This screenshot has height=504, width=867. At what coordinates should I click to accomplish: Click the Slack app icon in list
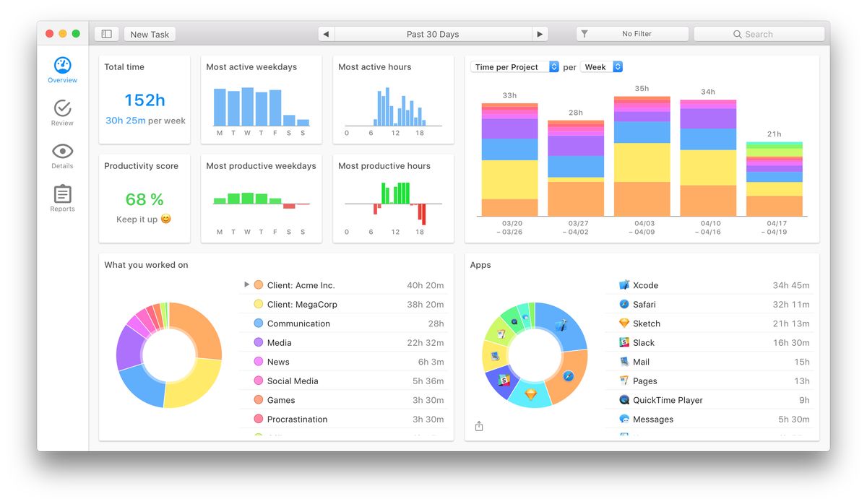point(624,343)
